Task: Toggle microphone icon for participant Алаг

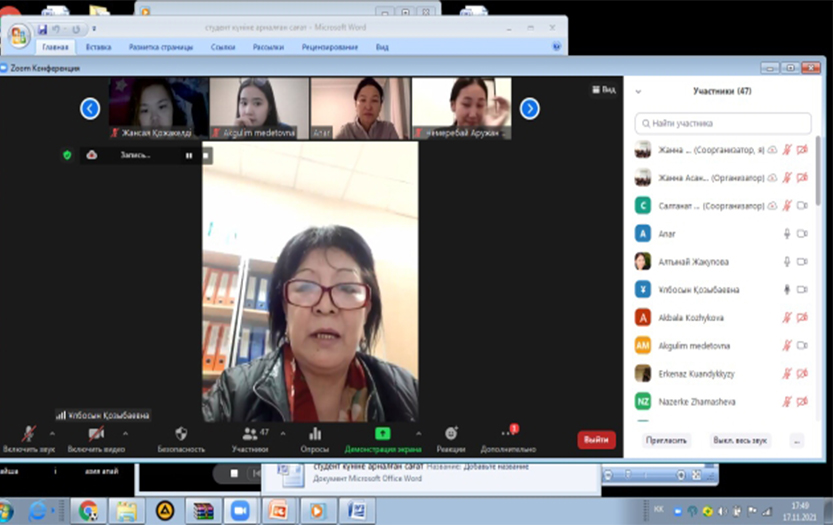Action: point(787,234)
